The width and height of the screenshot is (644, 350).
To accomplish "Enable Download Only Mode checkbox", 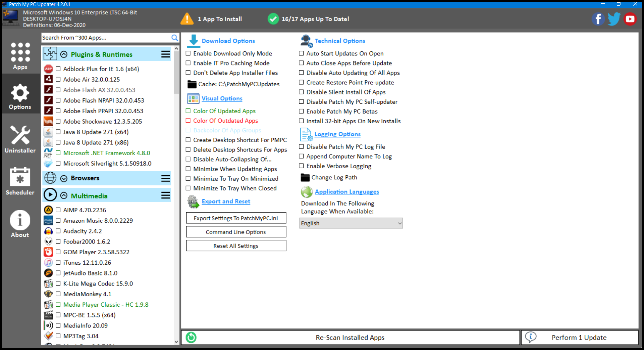I will pyautogui.click(x=188, y=53).
